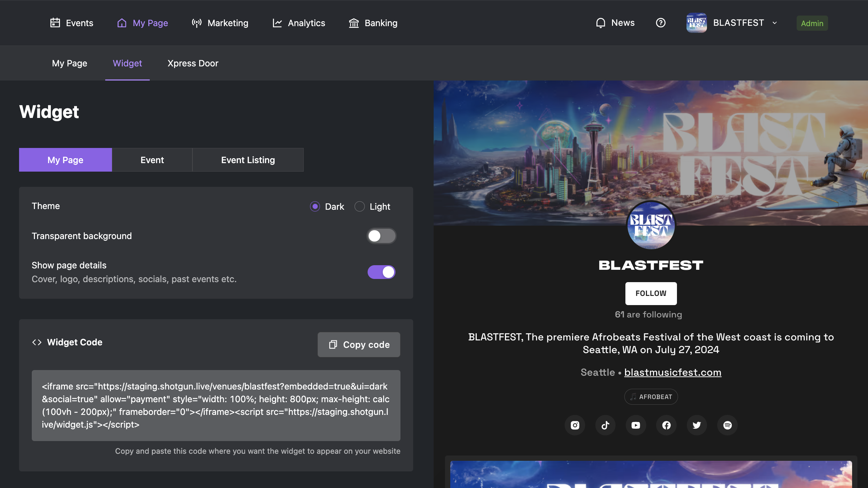Switch to the My Page sub-tab
Viewport: 868px width, 488px height.
(x=70, y=63)
